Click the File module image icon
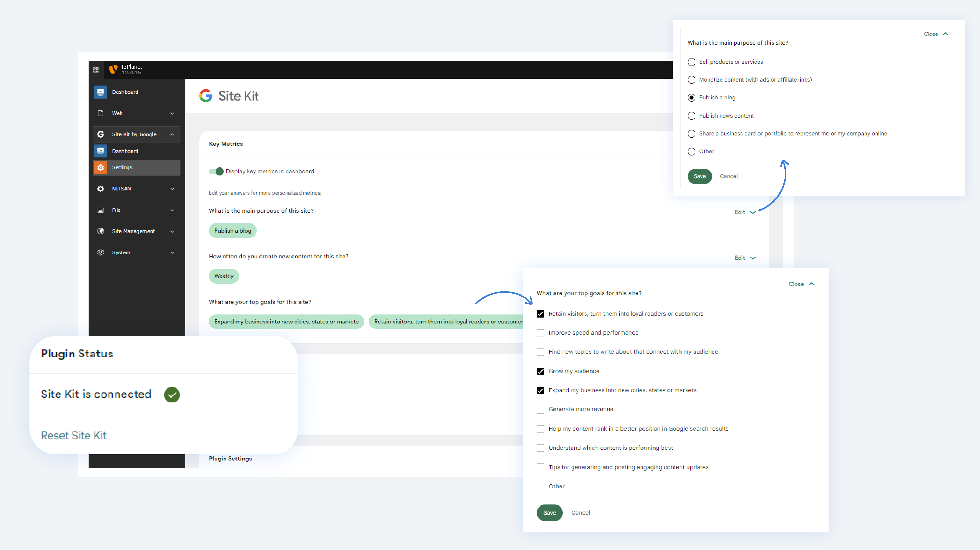Image resolution: width=980 pixels, height=550 pixels. [x=100, y=210]
